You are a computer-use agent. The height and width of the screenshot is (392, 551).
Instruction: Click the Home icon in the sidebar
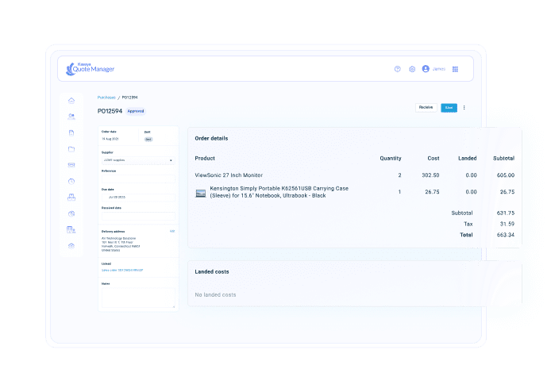tap(71, 100)
